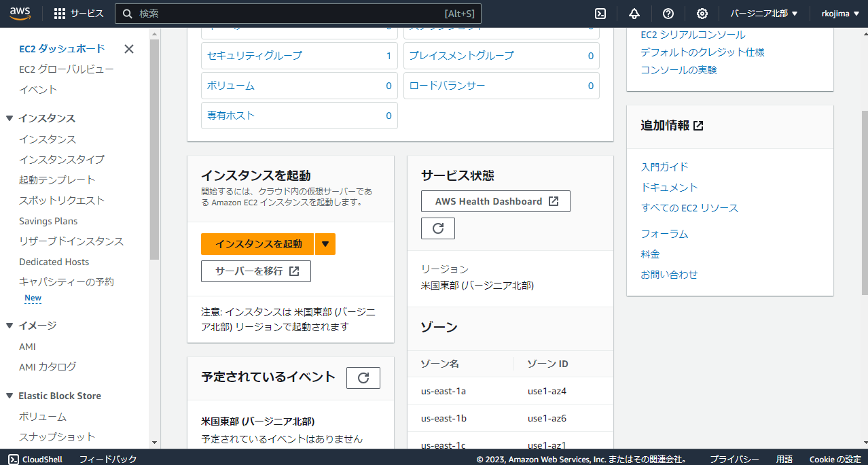868x465 pixels.
Task: Click the サーバーを移行 button
Action: click(256, 271)
